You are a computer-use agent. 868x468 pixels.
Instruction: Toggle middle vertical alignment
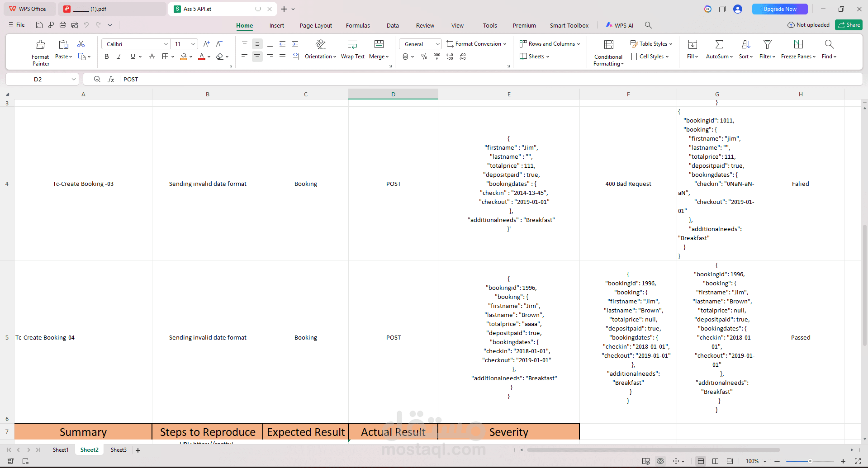[257, 44]
